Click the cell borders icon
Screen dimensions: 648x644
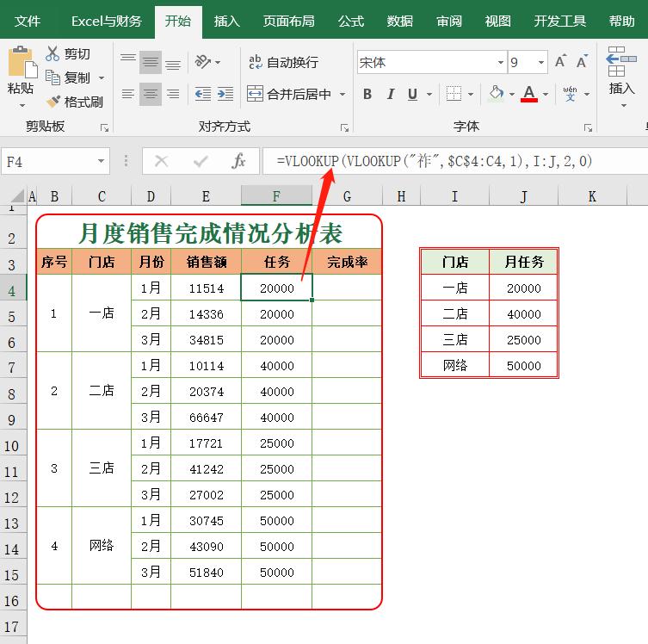(x=454, y=94)
